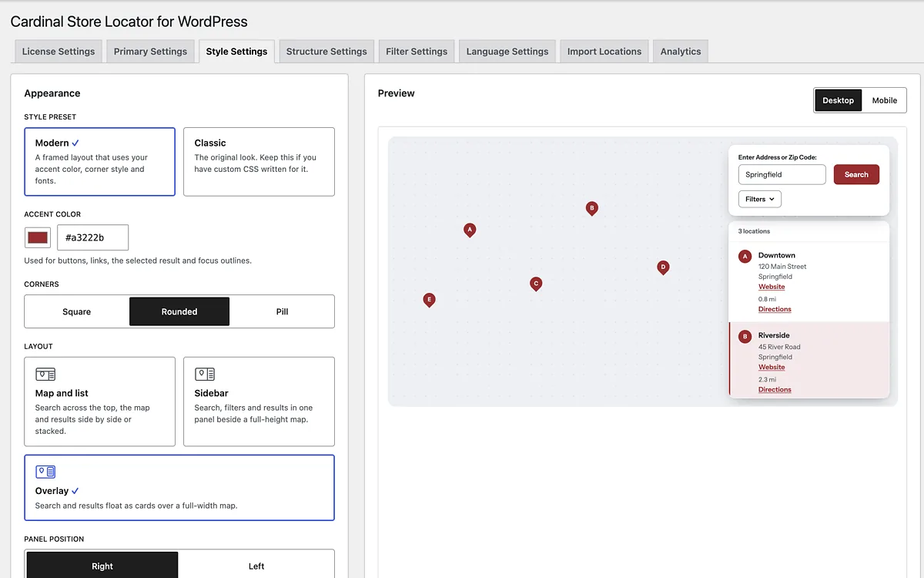Click the Preview section heading
Image resolution: width=924 pixels, height=578 pixels.
point(397,93)
